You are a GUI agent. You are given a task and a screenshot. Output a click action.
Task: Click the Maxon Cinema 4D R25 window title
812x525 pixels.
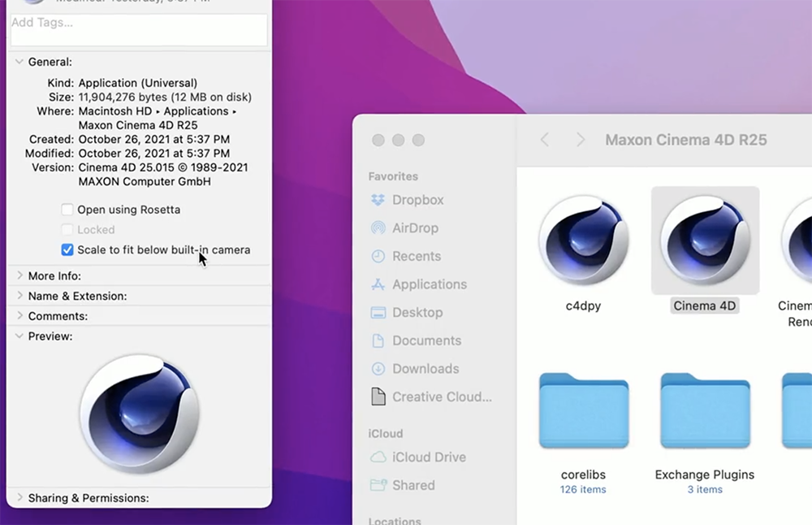click(x=686, y=140)
